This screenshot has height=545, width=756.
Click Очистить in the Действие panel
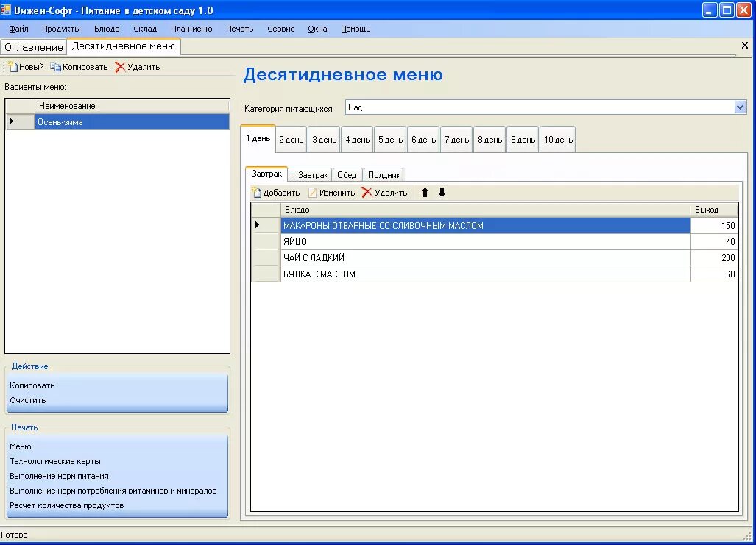(28, 400)
